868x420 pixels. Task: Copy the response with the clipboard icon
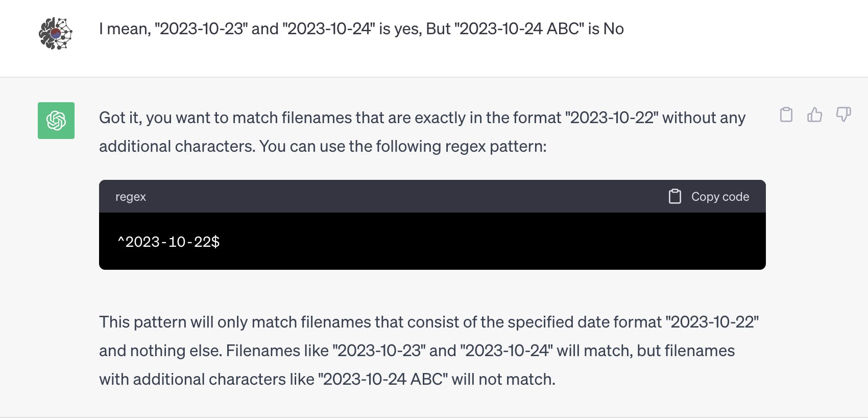point(786,115)
